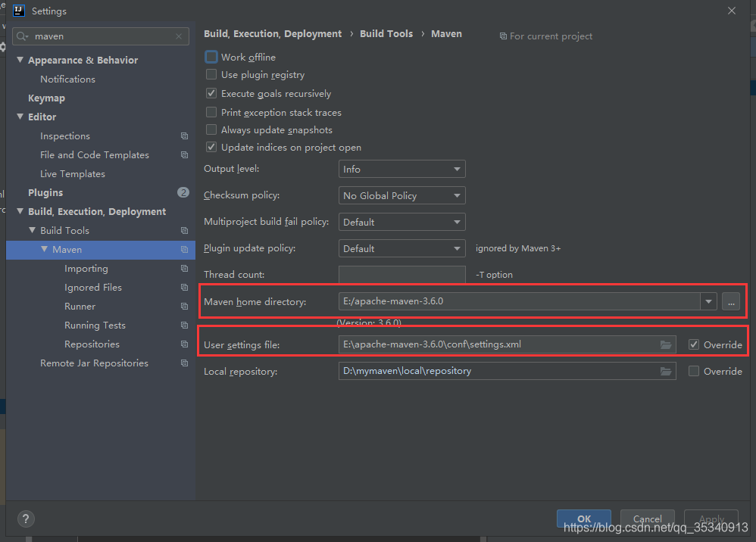This screenshot has width=756, height=542.
Task: Select Running Tests under Maven
Action: click(95, 326)
